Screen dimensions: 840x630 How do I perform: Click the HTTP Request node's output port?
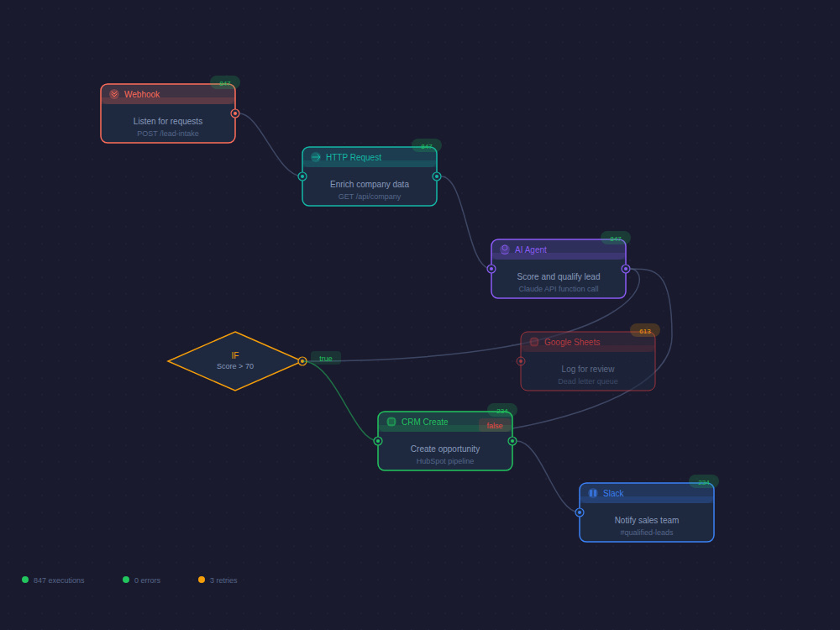tap(437, 176)
